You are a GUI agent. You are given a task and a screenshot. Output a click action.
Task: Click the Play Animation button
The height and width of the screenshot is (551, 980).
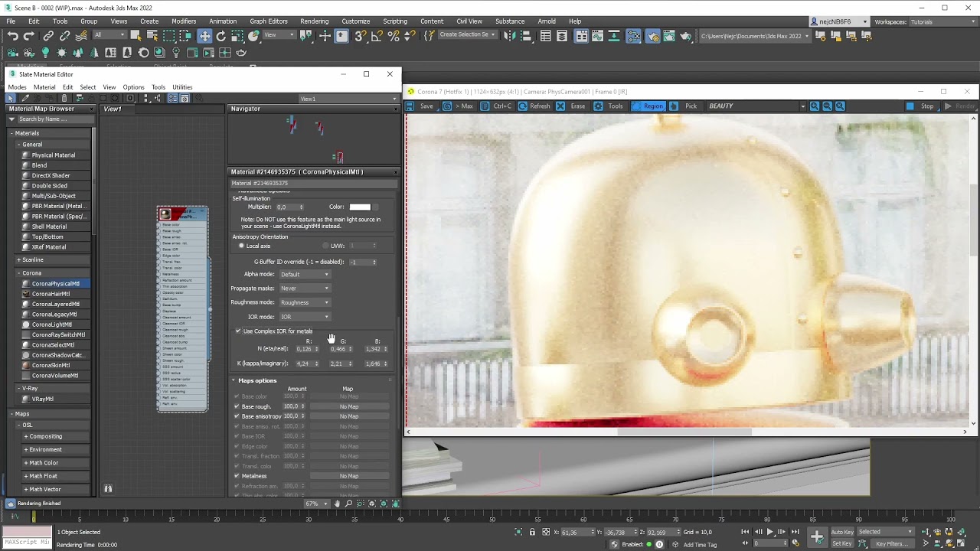click(769, 532)
